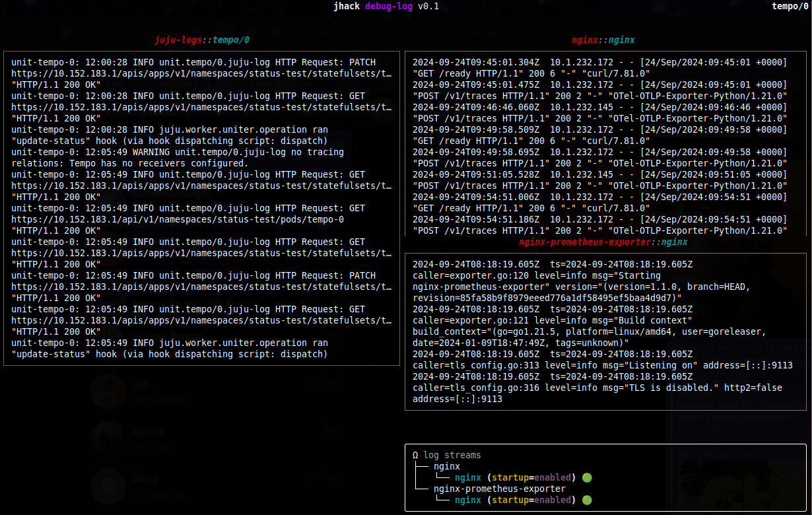Click the WARNING no tracing relations log line
This screenshot has width=812, height=515.
point(178,157)
